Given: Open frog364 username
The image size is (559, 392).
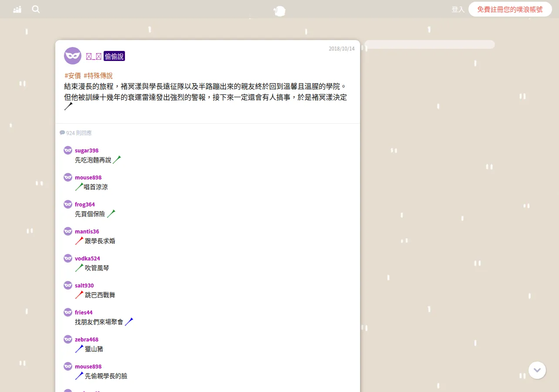Looking at the screenshot, I should [x=85, y=205].
